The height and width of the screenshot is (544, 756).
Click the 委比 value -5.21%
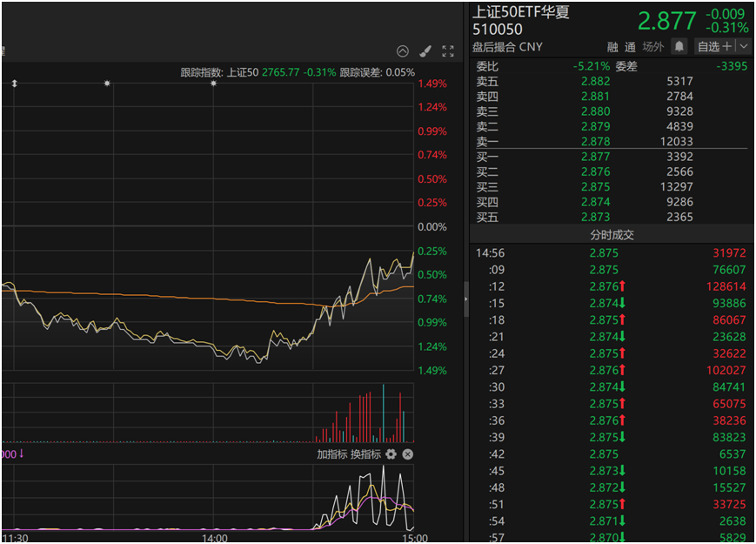592,66
